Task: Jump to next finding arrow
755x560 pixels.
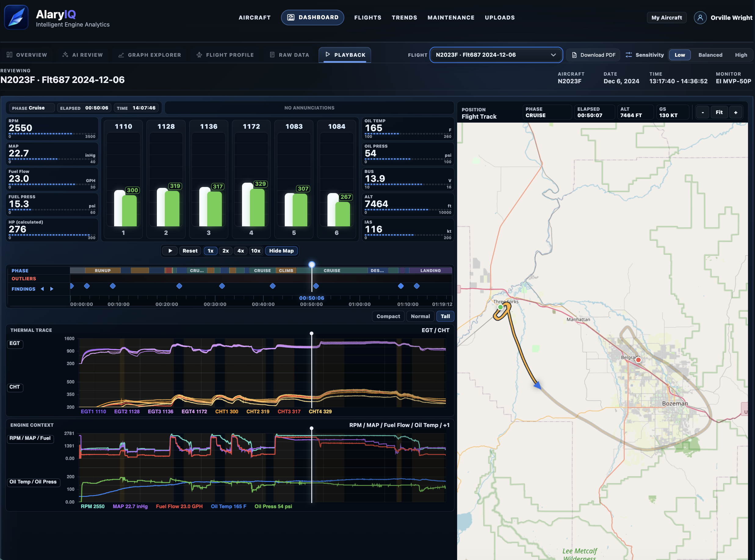Action: coord(52,289)
